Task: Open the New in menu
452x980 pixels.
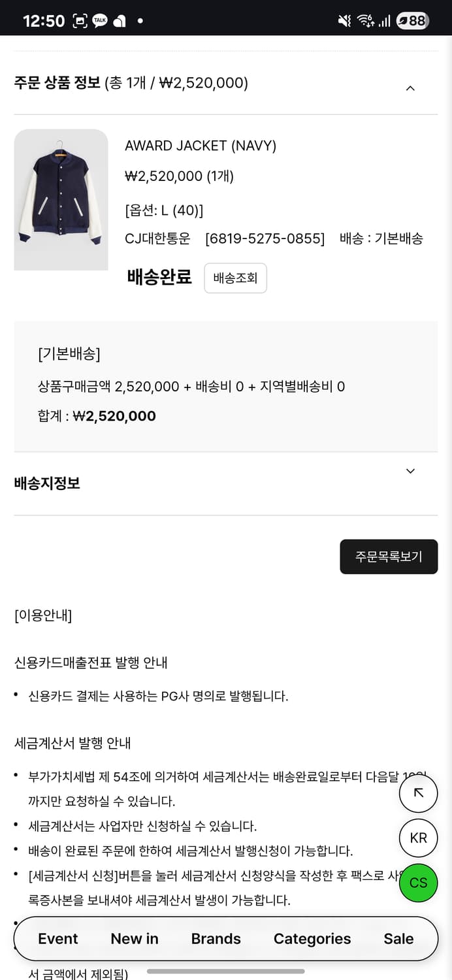Action: (134, 939)
